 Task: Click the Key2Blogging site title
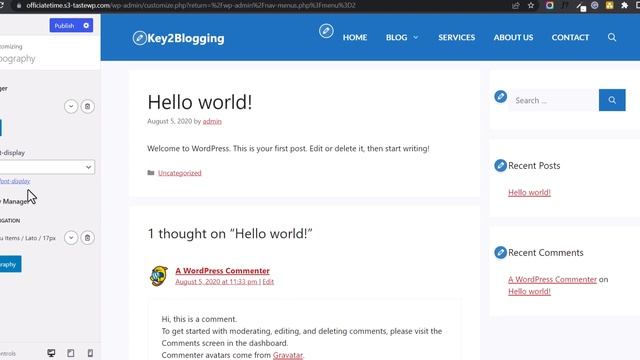coord(186,38)
